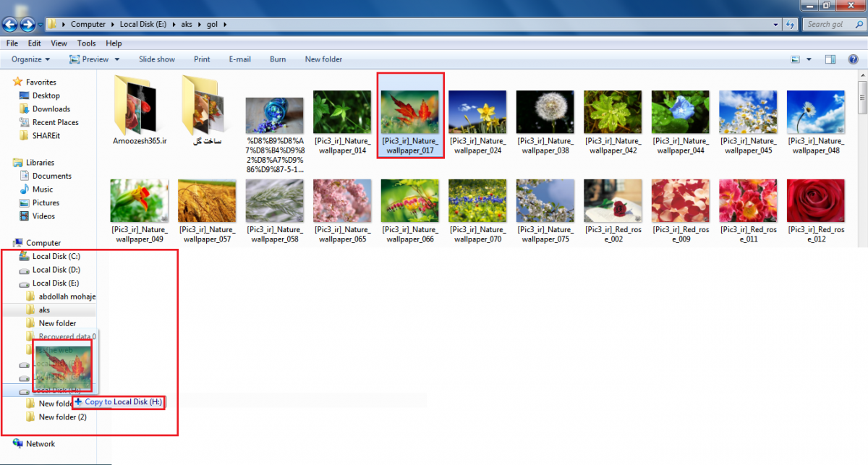Click the Slide show button

pos(157,59)
